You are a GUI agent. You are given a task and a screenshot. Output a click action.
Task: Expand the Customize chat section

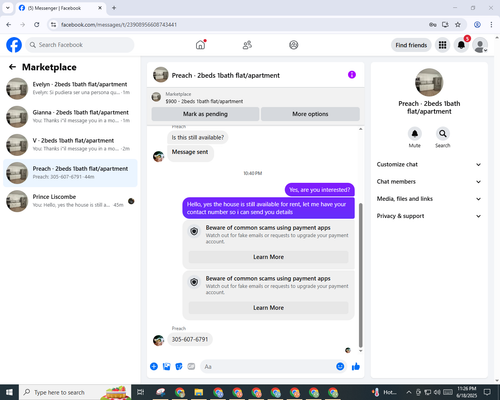click(x=429, y=164)
